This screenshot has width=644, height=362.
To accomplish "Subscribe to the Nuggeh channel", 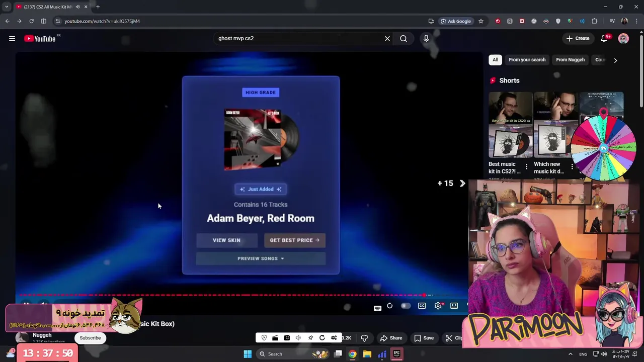I will click(90, 338).
